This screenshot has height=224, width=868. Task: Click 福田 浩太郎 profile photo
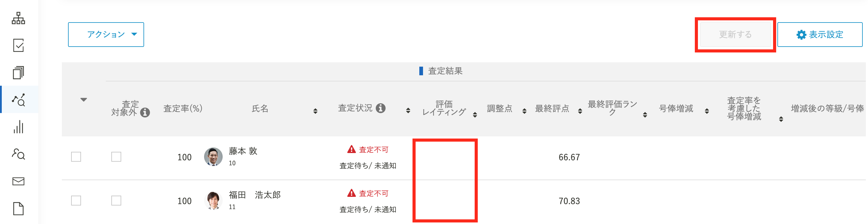point(213,201)
